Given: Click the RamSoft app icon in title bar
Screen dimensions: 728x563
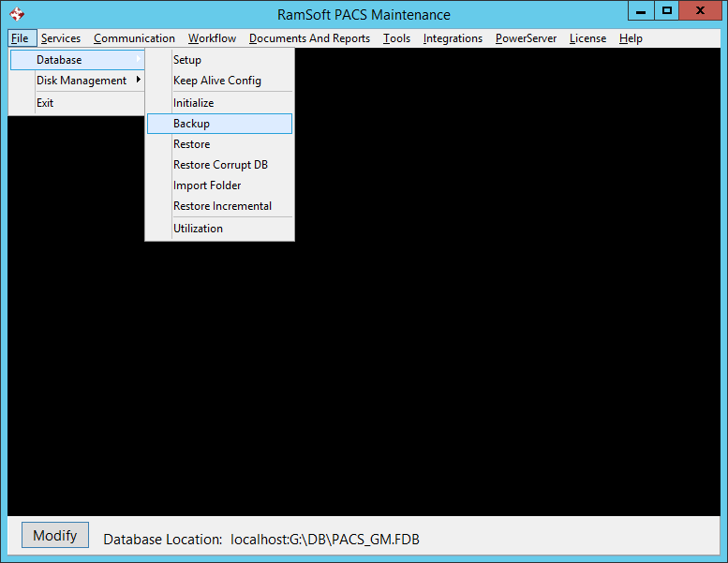Looking at the screenshot, I should 16,14.
